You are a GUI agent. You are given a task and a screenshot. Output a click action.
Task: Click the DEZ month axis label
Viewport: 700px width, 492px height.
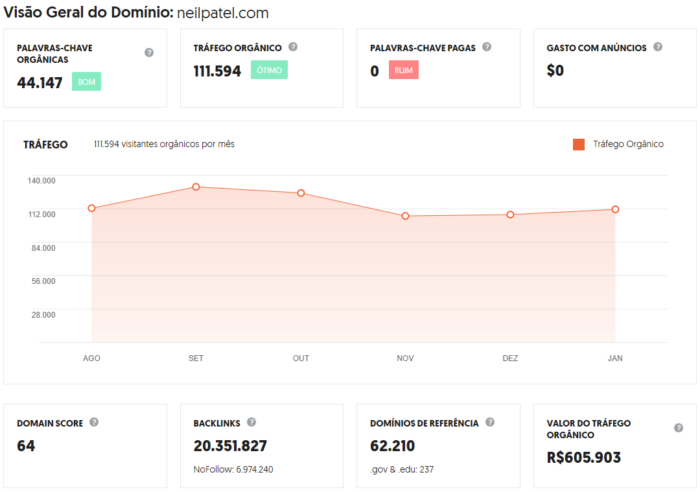(510, 358)
